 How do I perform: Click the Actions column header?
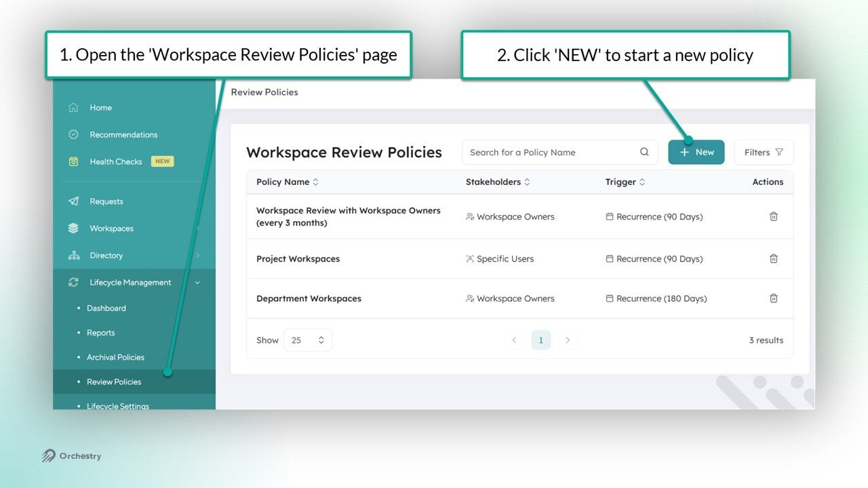click(x=768, y=182)
